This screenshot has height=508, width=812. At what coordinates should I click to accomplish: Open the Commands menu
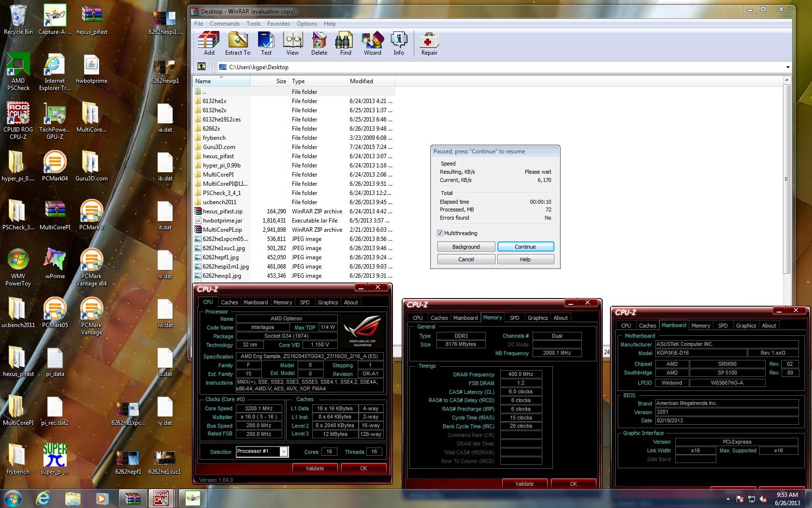[225, 23]
